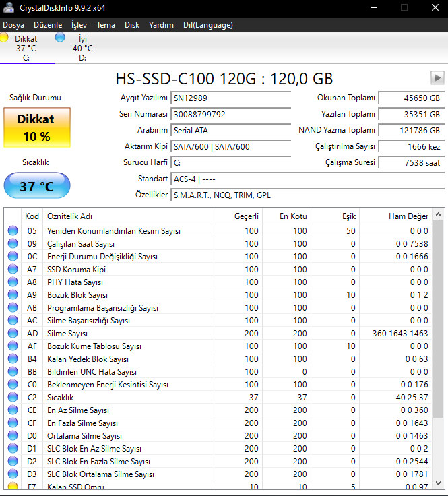Click the status icon for Bozuk Blok Sayısı

[x=13, y=294]
